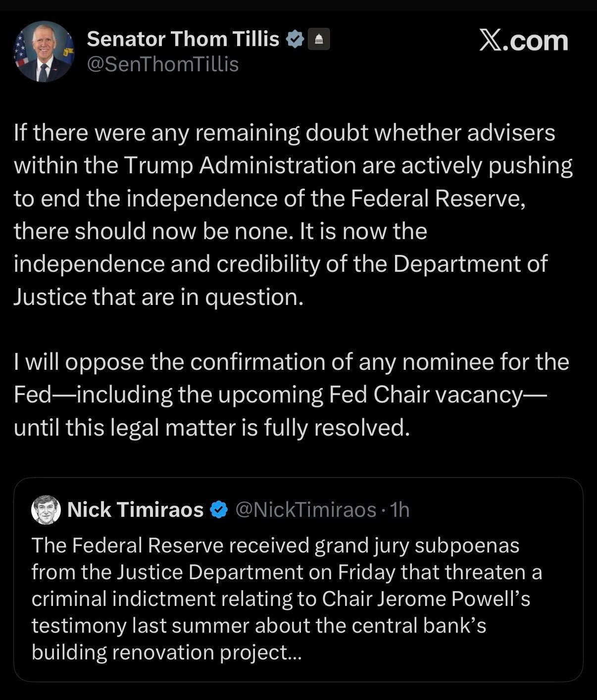
Task: Click "Federal Reserve," in the main post text
Action: click(438, 199)
